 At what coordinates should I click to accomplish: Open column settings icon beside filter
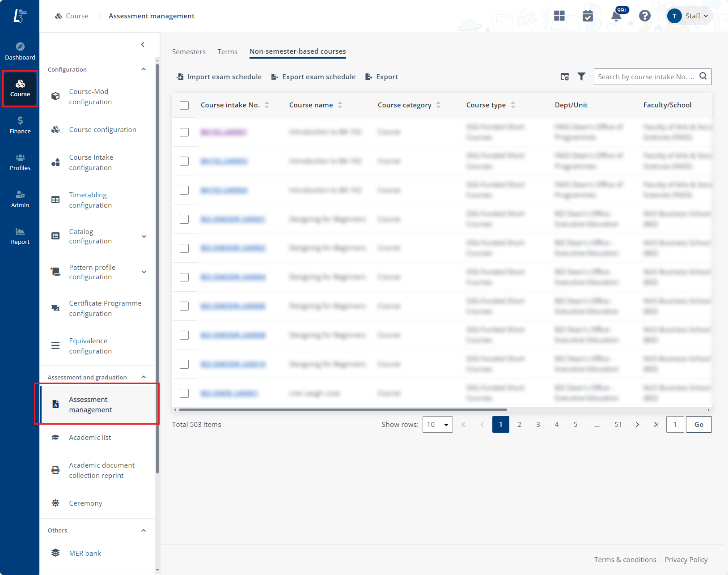(565, 77)
